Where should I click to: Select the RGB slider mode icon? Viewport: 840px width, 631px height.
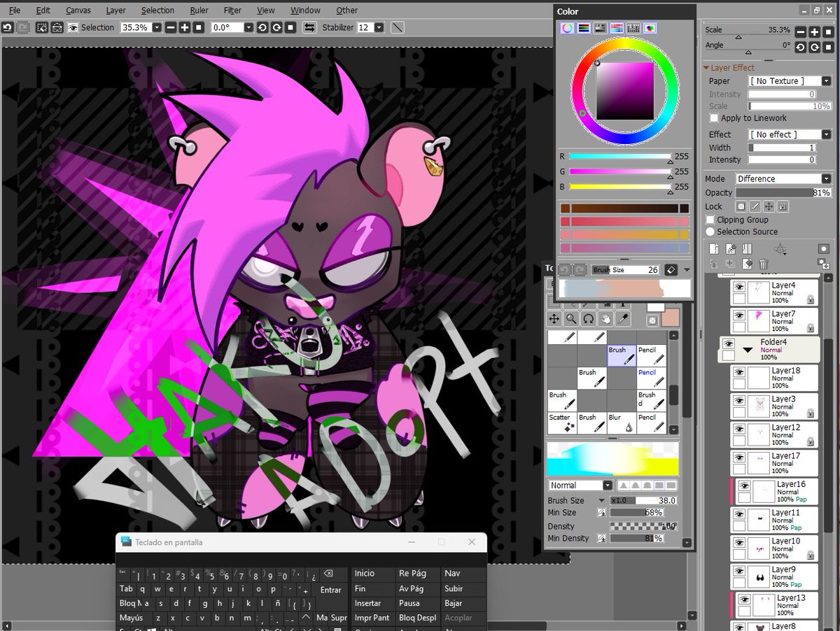[x=583, y=28]
